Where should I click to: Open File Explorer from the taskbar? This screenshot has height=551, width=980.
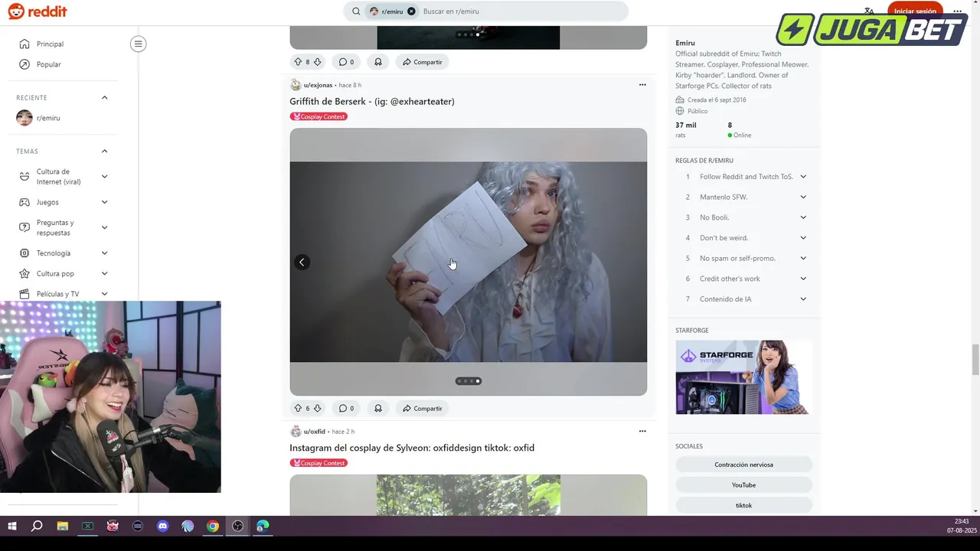(62, 527)
